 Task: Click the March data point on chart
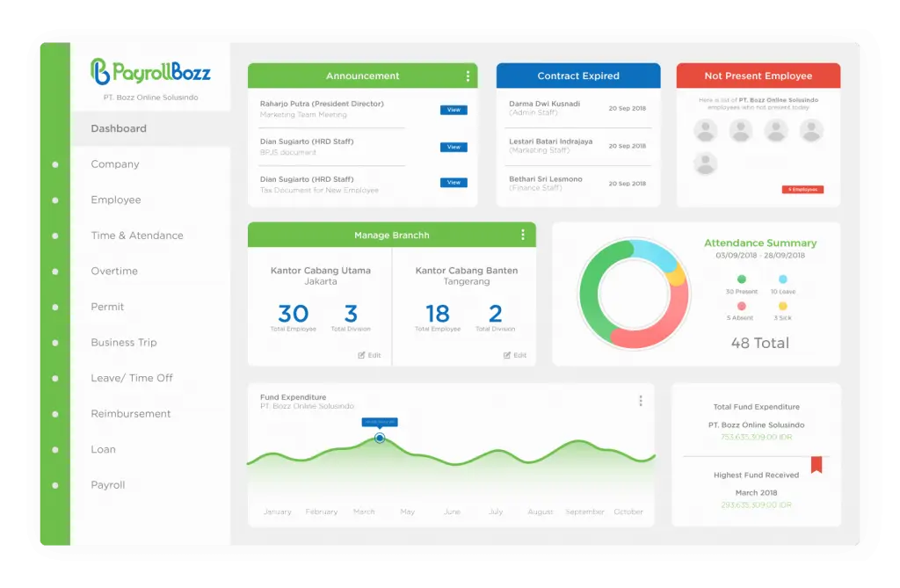point(380,438)
